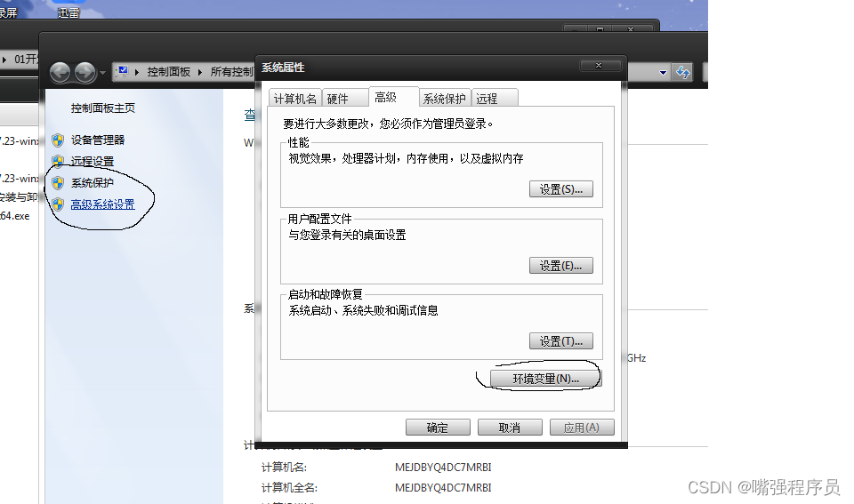The width and height of the screenshot is (854, 504).
Task: Go back in Control Panel window
Action: tap(60, 72)
